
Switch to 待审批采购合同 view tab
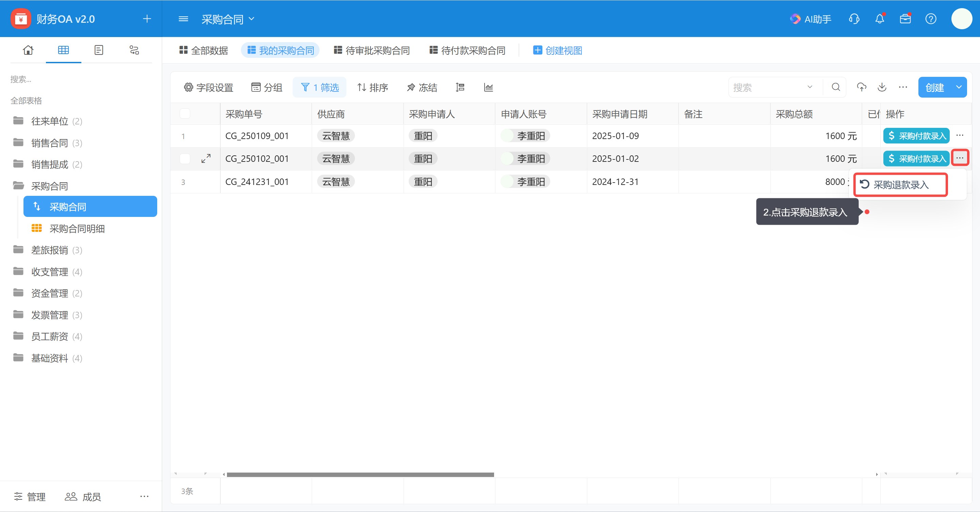click(372, 50)
